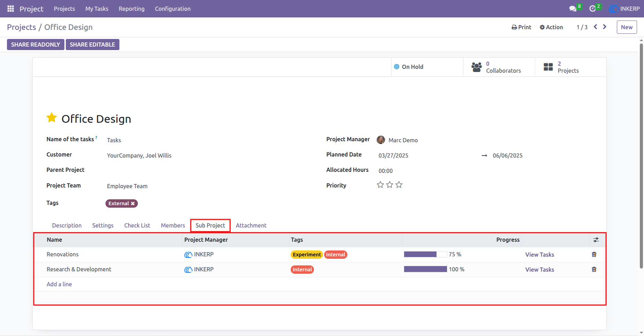This screenshot has height=336, width=644.
Task: Click Add a line in sub projects
Action: point(59,284)
